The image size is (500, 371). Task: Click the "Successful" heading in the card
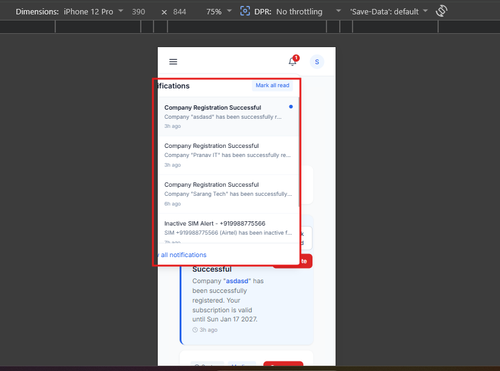[212, 269]
